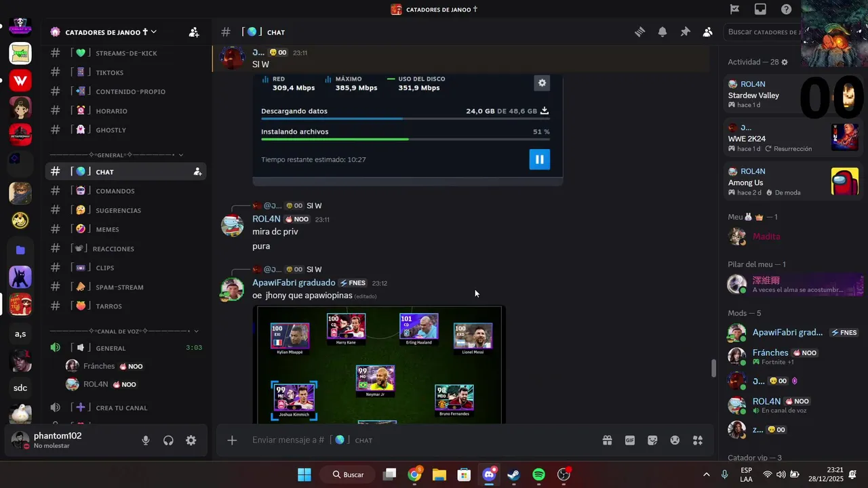Open the SUGERENCIAS channel

(126, 210)
